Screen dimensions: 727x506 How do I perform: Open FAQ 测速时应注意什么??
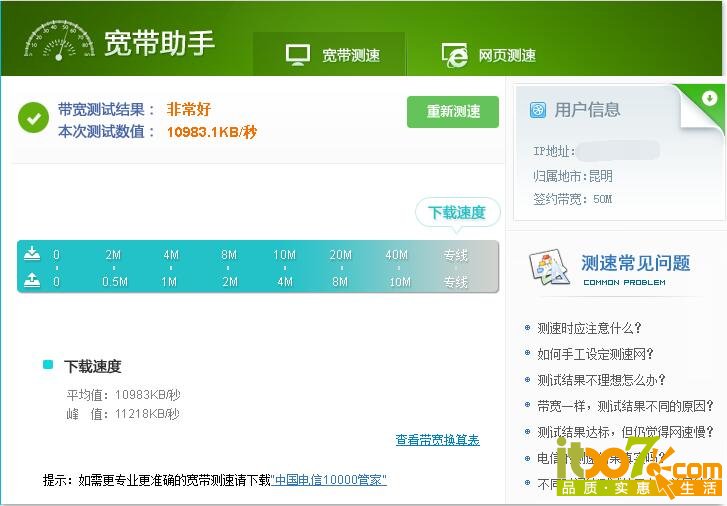589,328
